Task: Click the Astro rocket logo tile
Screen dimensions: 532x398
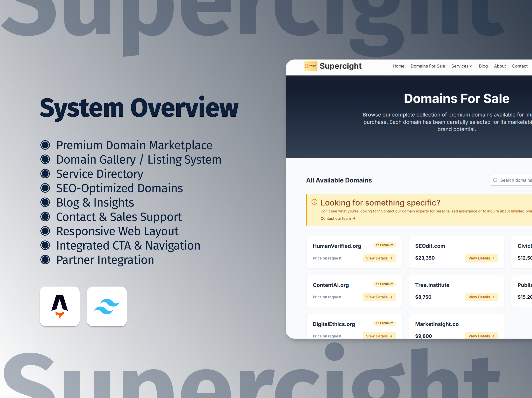Action: 60,306
